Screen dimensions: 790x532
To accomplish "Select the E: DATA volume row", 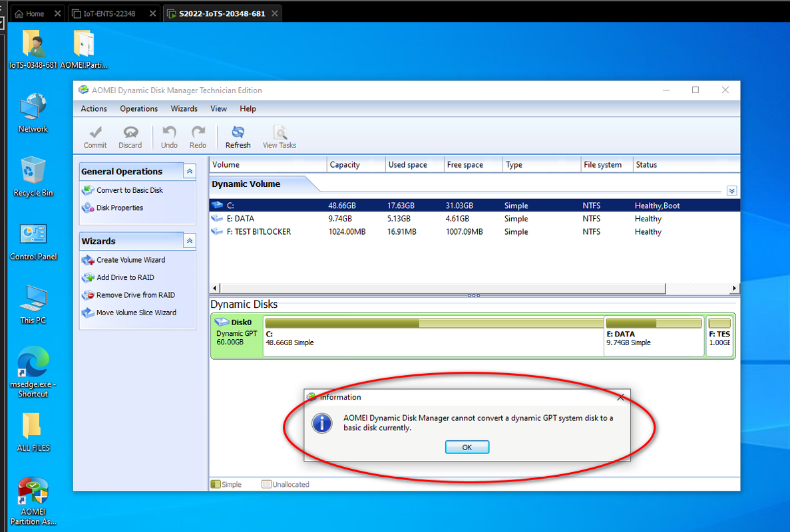I will click(x=475, y=218).
